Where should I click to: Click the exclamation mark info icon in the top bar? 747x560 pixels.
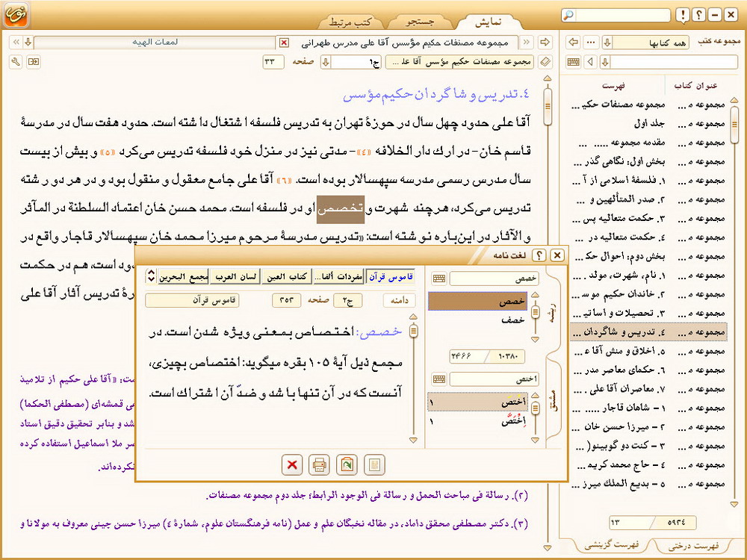point(682,15)
